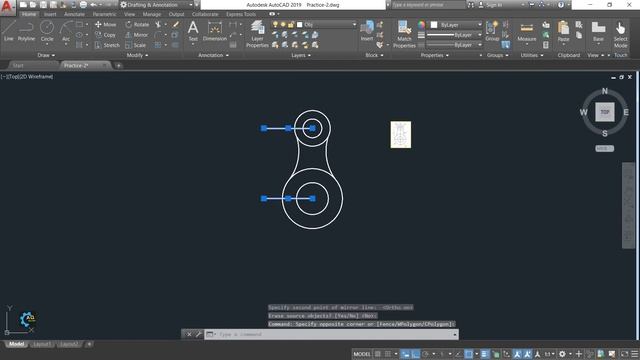Open the object color ByLayer dropdown
The image size is (640, 360).
(456, 25)
